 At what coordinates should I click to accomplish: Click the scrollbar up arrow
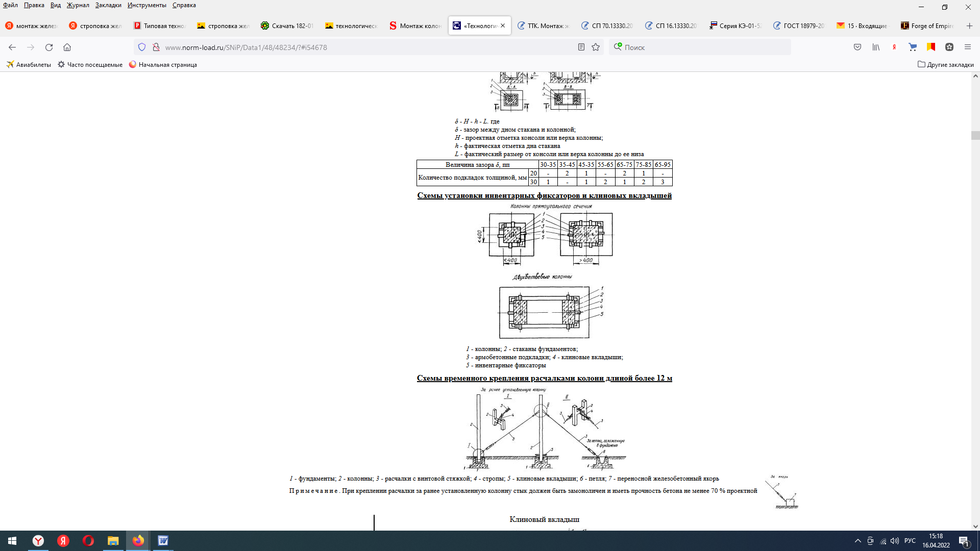975,76
